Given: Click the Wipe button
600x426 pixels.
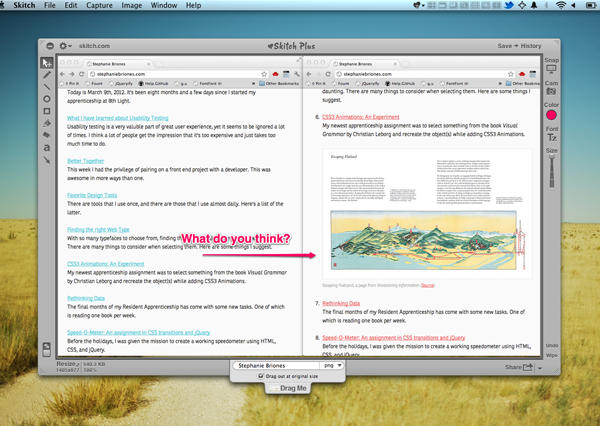Looking at the screenshot, I should click(551, 355).
